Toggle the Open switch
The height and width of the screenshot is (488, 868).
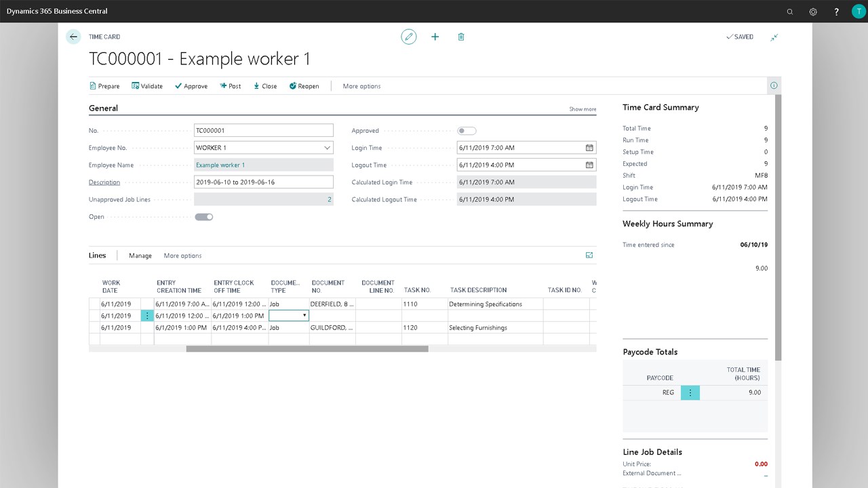point(204,217)
